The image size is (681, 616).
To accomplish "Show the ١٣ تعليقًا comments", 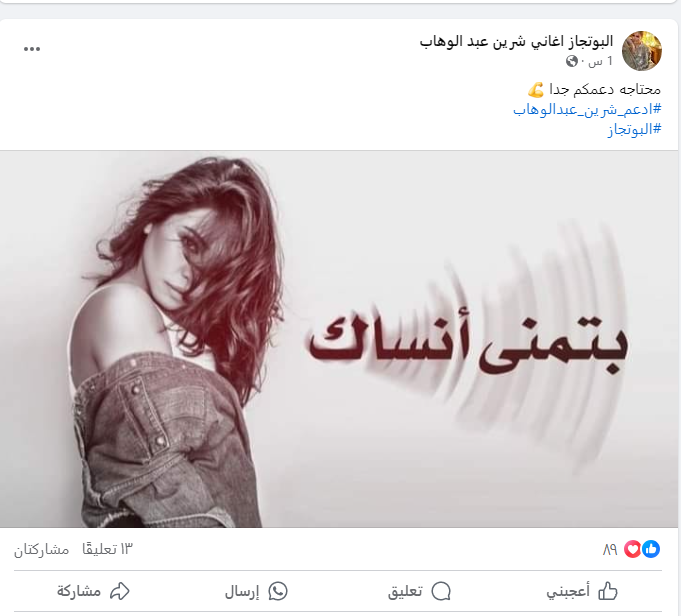I will [107, 550].
